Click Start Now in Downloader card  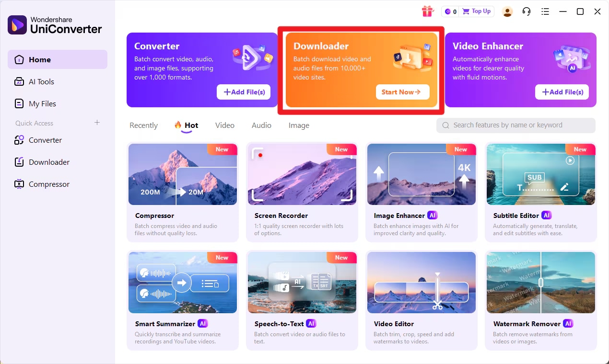pyautogui.click(x=402, y=92)
